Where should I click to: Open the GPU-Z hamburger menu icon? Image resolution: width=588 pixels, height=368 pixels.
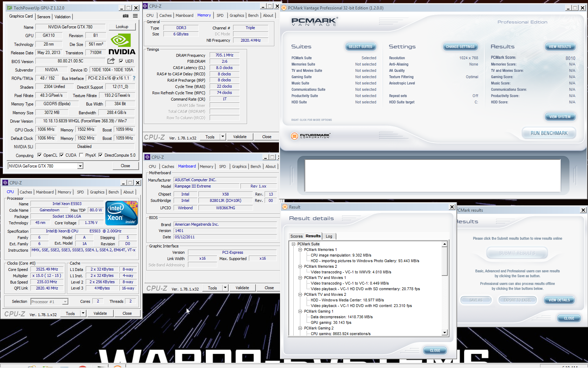tap(135, 16)
